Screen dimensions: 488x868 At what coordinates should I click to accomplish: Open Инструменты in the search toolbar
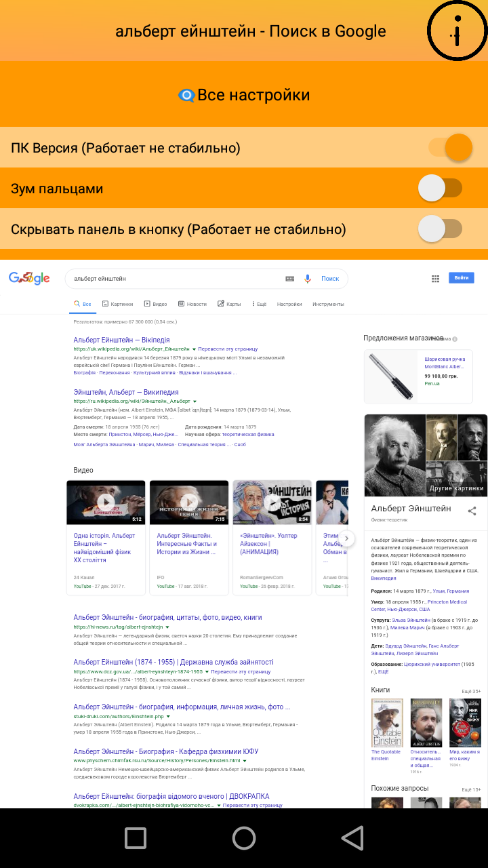click(x=328, y=304)
